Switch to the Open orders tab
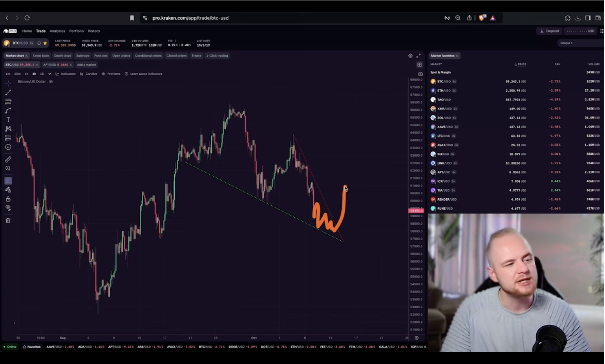This screenshot has width=605, height=364. tap(121, 56)
